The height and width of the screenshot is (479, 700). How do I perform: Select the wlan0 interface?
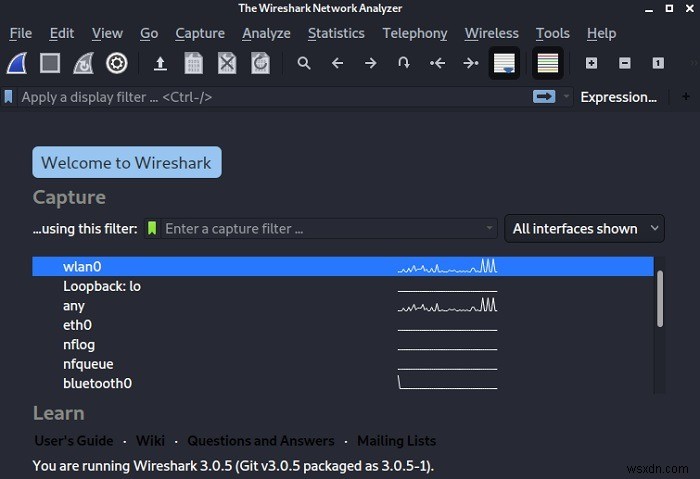tap(343, 267)
